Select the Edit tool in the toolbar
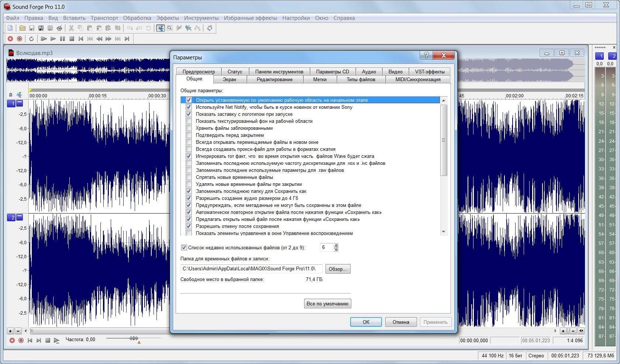The image size is (620, 364). pyautogui.click(x=161, y=28)
